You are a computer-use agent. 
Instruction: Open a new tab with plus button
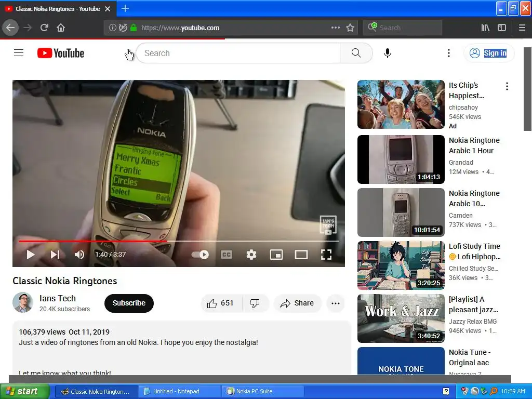[125, 8]
